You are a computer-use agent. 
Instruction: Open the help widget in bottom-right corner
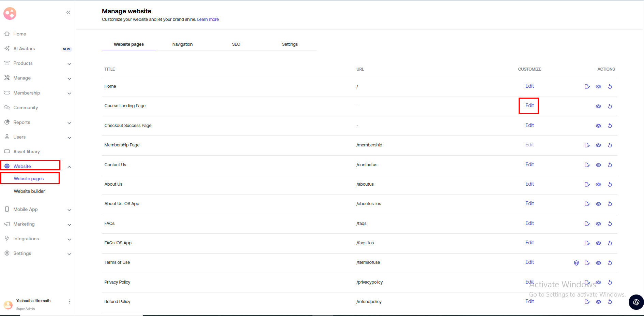pos(636,302)
